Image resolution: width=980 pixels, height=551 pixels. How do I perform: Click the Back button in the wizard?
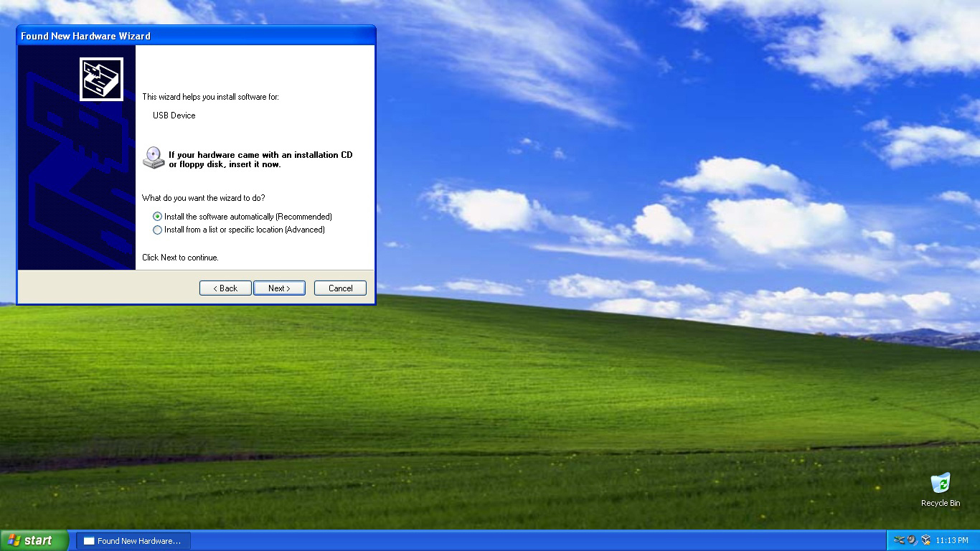[225, 288]
